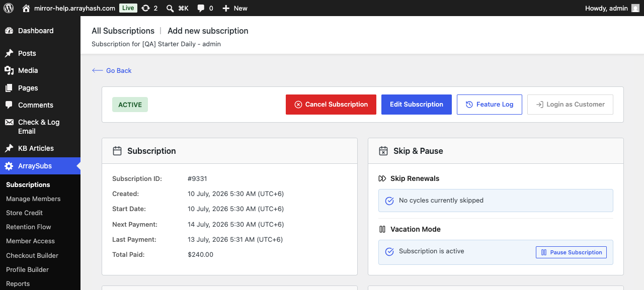Screen dimensions: 644x290
Task: Click Next Payment date 14 July, 2026
Action: [235, 224]
